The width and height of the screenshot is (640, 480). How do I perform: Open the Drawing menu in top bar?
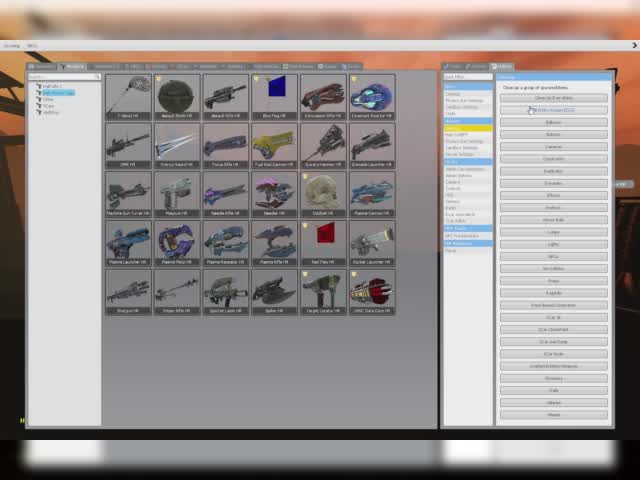[x=11, y=46]
